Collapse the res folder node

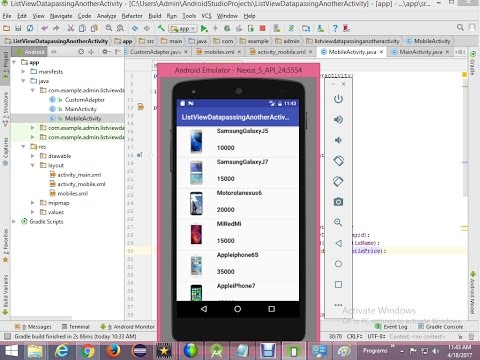(23, 147)
